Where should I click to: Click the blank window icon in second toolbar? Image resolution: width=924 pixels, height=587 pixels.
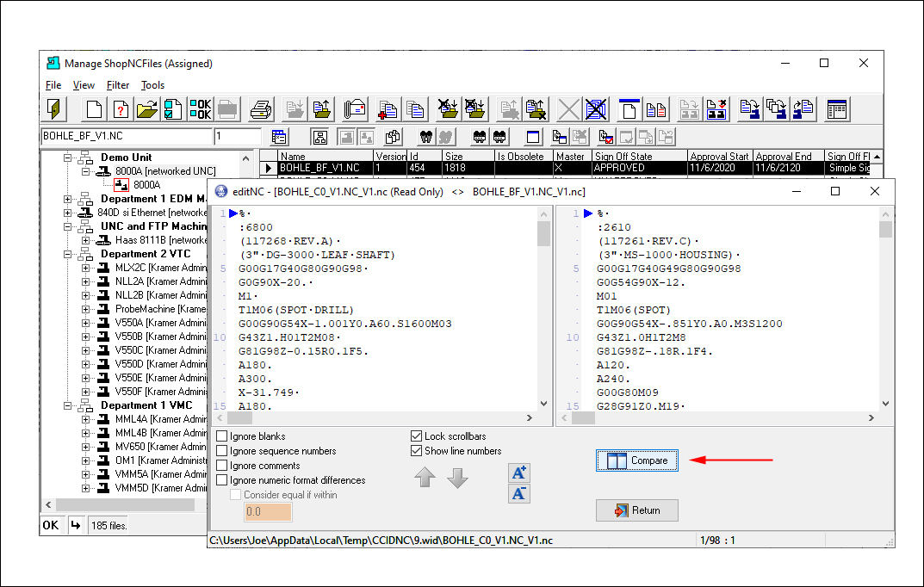pyautogui.click(x=533, y=137)
